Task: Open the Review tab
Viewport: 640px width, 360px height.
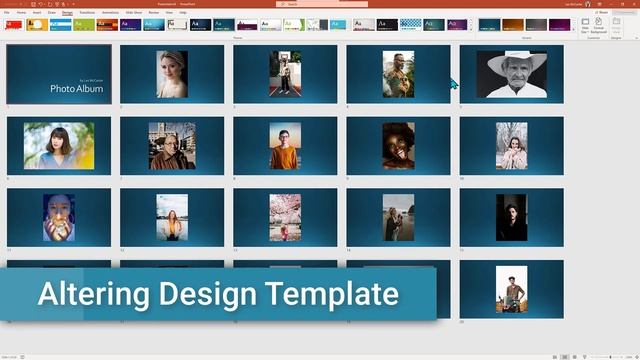Action: click(x=153, y=13)
